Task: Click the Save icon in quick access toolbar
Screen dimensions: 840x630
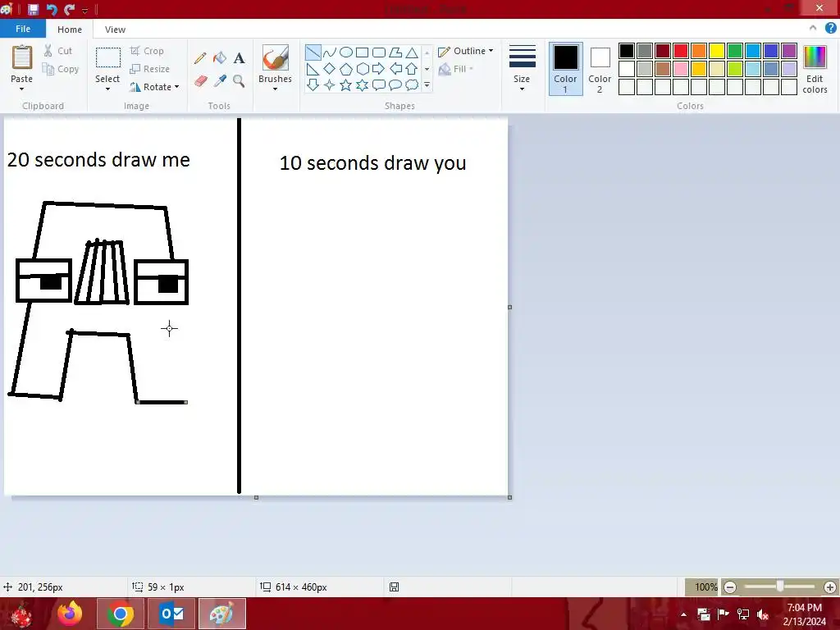Action: [33, 9]
